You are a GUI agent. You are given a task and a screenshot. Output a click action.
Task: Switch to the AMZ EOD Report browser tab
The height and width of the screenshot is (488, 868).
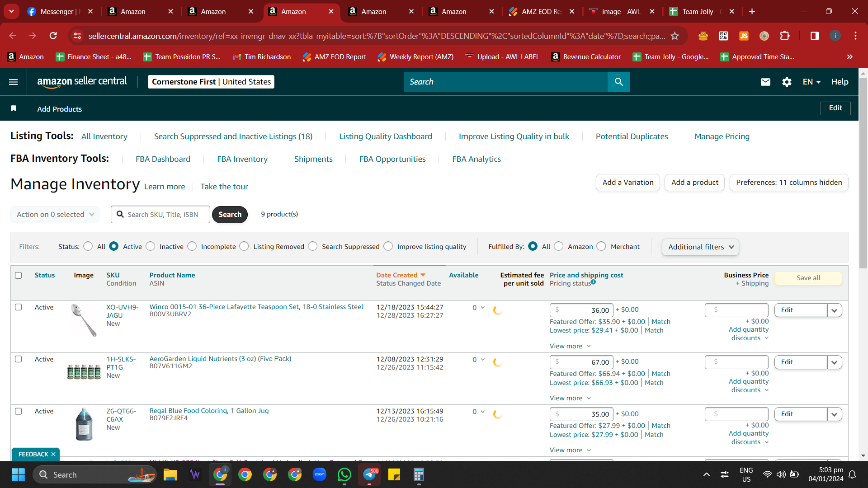click(x=541, y=11)
